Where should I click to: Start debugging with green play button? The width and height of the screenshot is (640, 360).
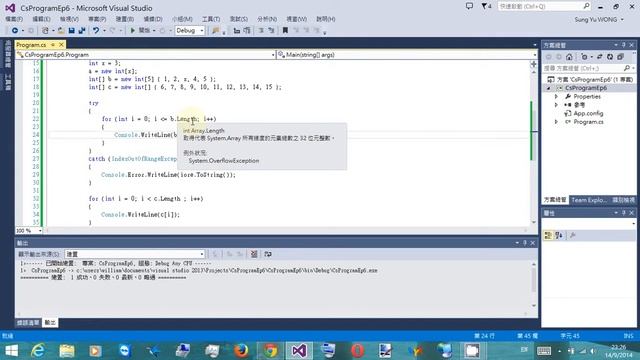133,31
